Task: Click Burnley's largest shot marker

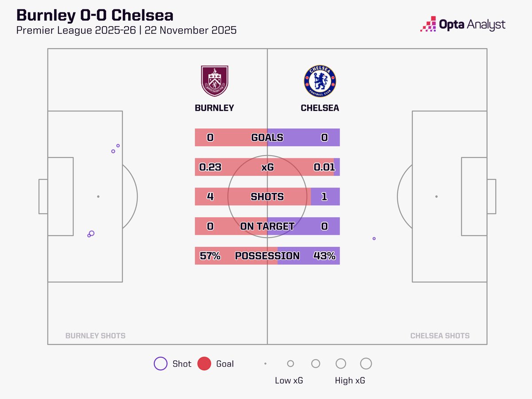Action: coord(92,233)
